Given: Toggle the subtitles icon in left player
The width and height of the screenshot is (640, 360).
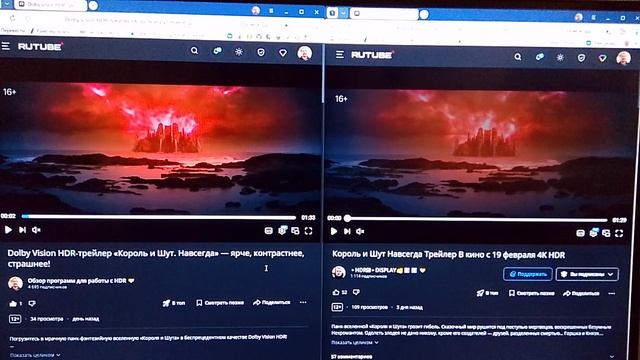Looking at the screenshot, I should point(269,231).
